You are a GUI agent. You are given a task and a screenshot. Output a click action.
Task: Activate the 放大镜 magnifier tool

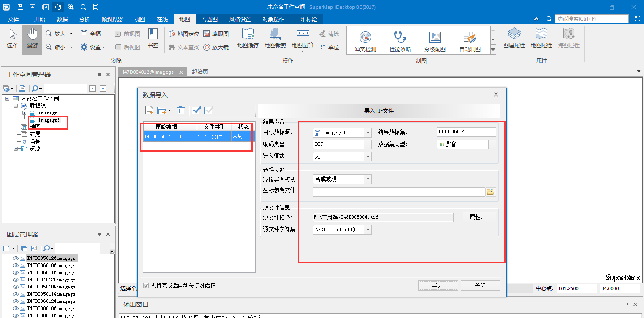point(216,47)
